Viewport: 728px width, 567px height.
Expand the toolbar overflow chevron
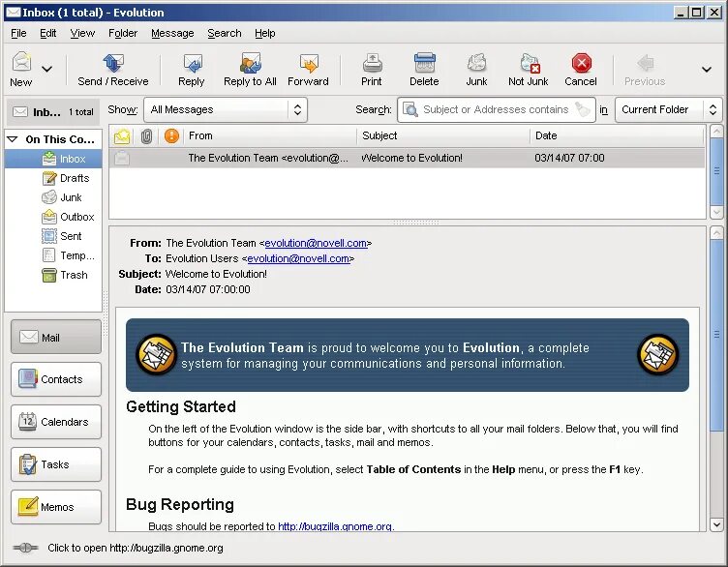tap(707, 70)
